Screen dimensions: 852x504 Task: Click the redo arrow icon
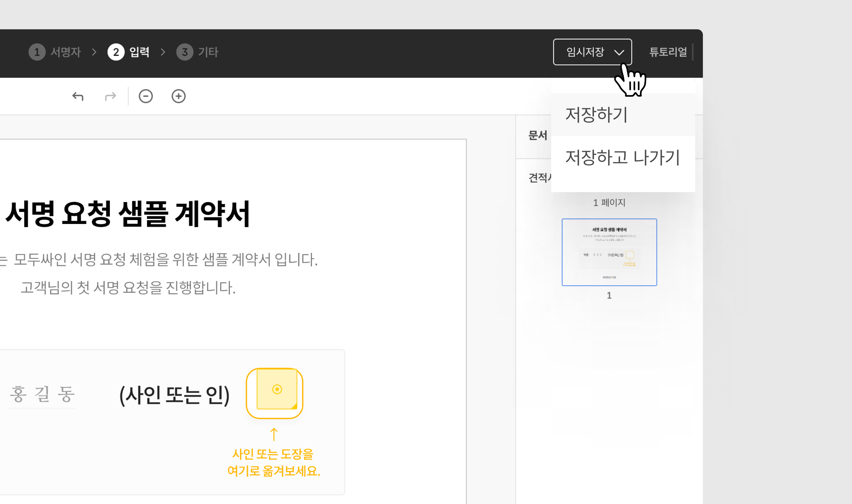click(110, 96)
